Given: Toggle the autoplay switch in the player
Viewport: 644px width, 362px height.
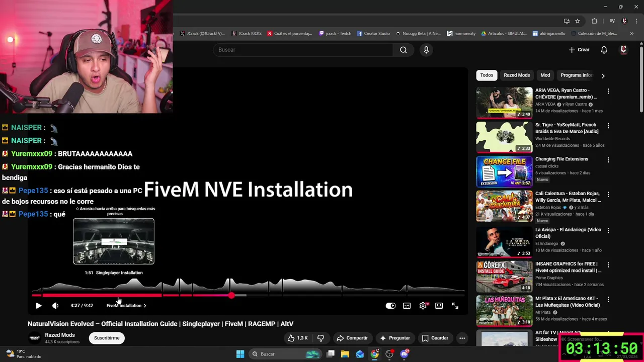Looking at the screenshot, I should [x=390, y=306].
